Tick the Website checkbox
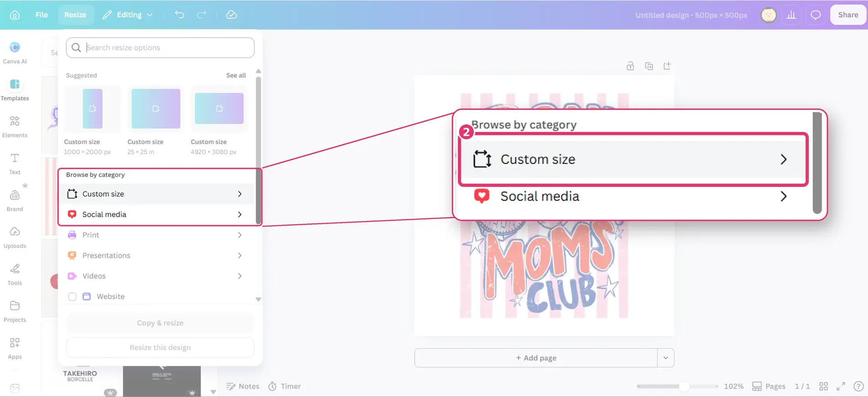 [x=72, y=297]
